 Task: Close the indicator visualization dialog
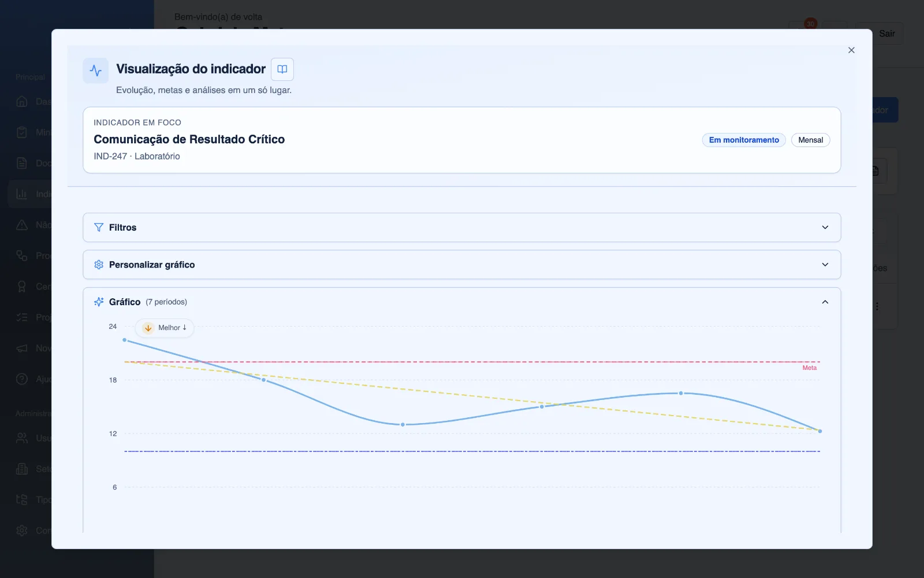tap(851, 50)
